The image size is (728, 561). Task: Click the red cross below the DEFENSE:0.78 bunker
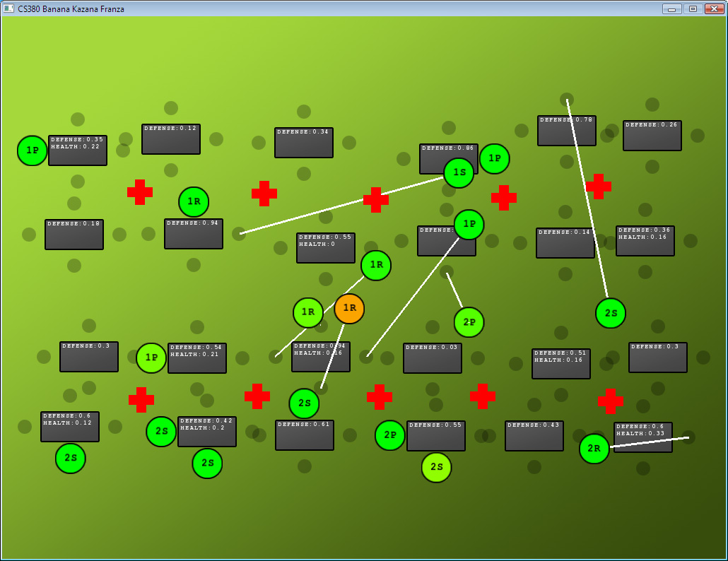599,187
